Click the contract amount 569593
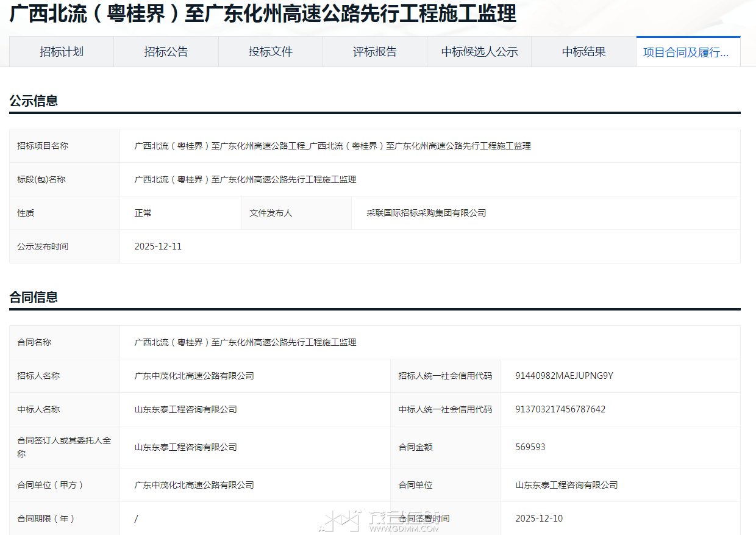The width and height of the screenshot is (756, 535). click(530, 447)
